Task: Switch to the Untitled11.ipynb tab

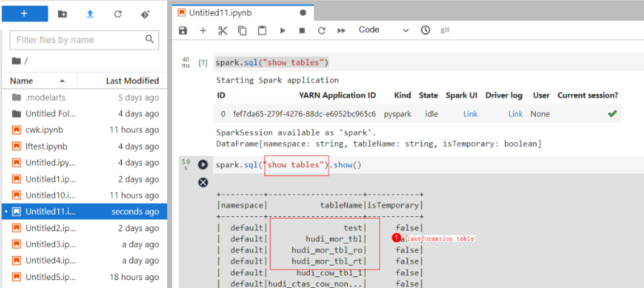Action: pos(242,13)
